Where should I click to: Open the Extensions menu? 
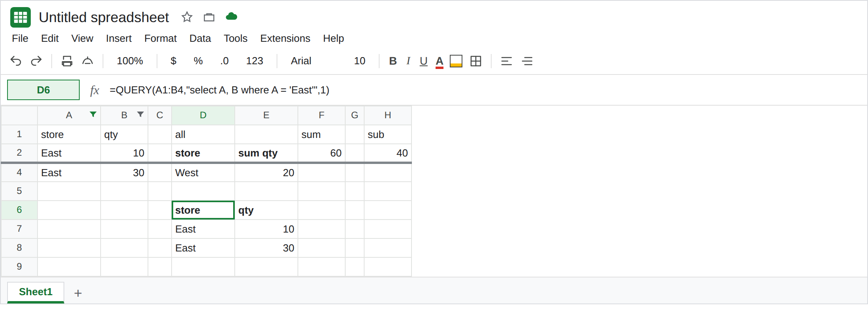click(285, 39)
